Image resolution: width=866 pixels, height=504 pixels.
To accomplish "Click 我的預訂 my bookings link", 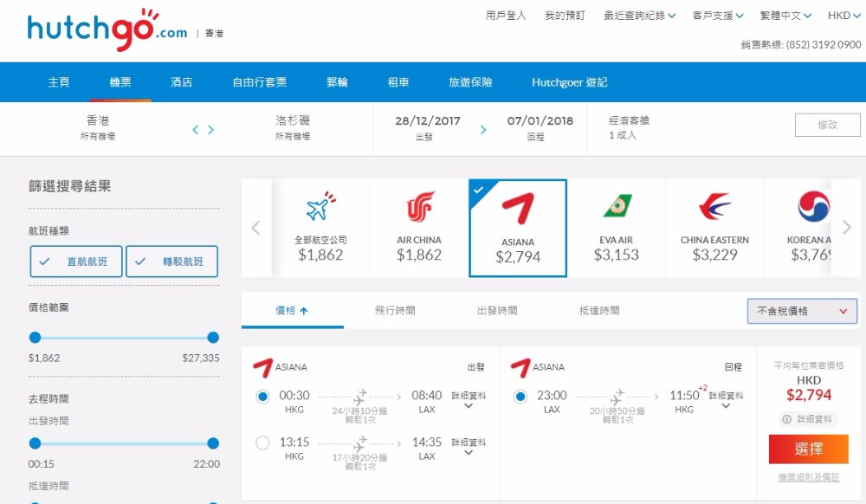I will click(565, 16).
